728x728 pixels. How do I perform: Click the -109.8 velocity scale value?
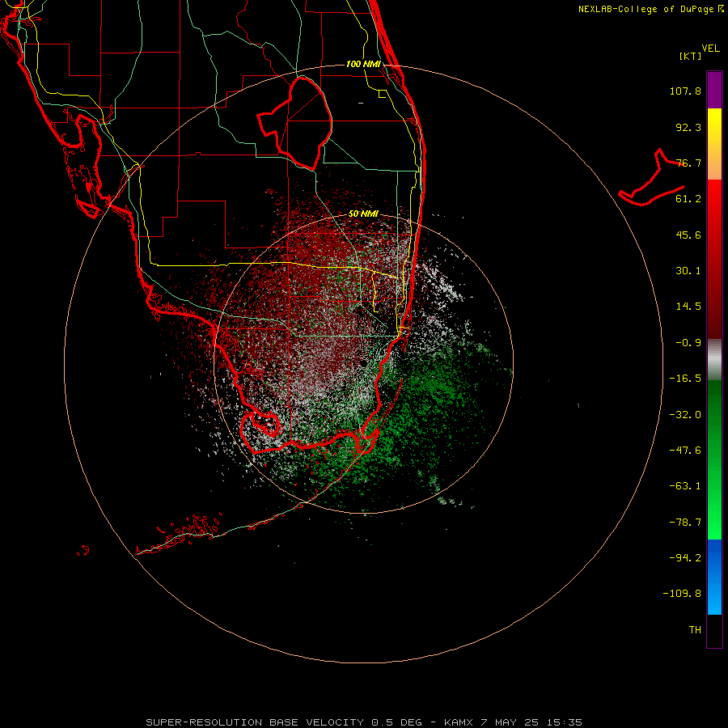pyautogui.click(x=682, y=594)
